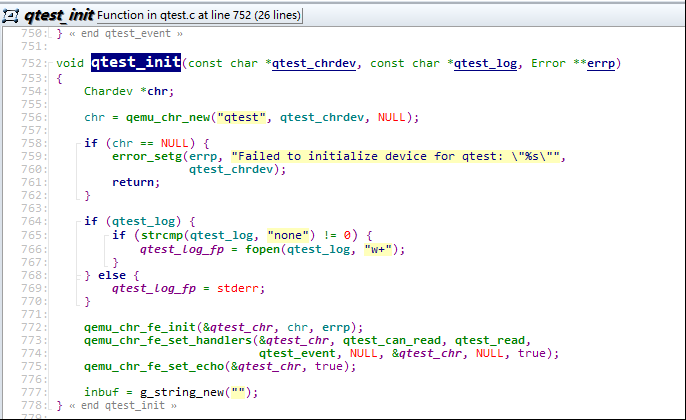The height and width of the screenshot is (420, 686).
Task: Click the 'Function in qtest.c' header description
Action: [x=204, y=17]
